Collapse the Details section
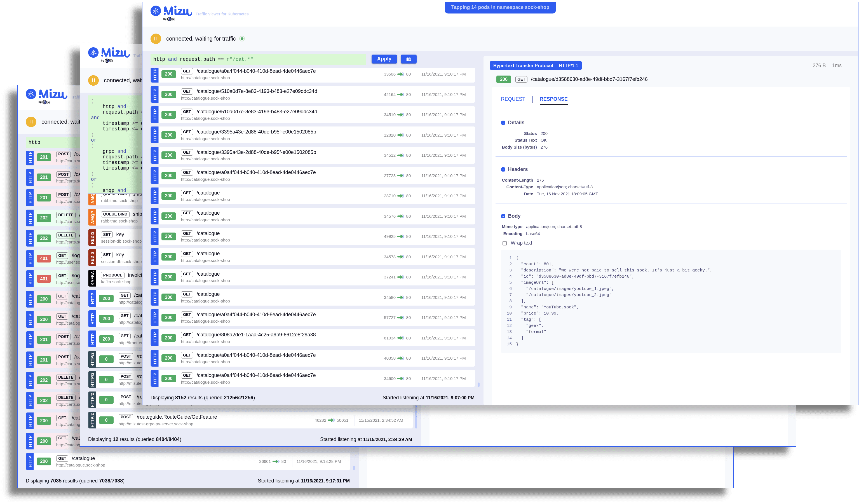 click(503, 123)
